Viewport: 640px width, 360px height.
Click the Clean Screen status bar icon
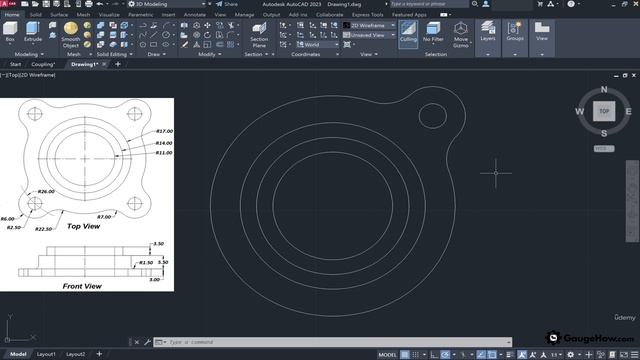[x=624, y=355]
